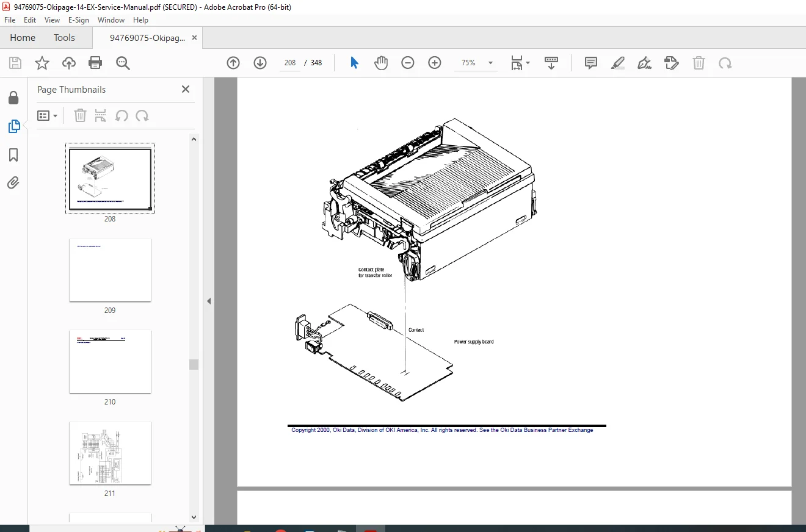Select the page 211 thumbnail

tap(110, 453)
